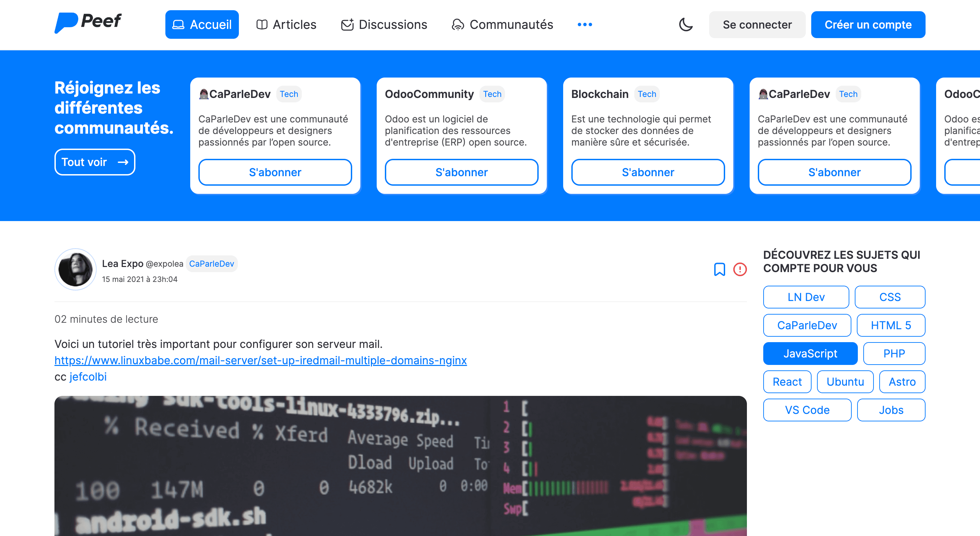Subscribe to the Blockchain community
This screenshot has height=536, width=980.
point(648,172)
